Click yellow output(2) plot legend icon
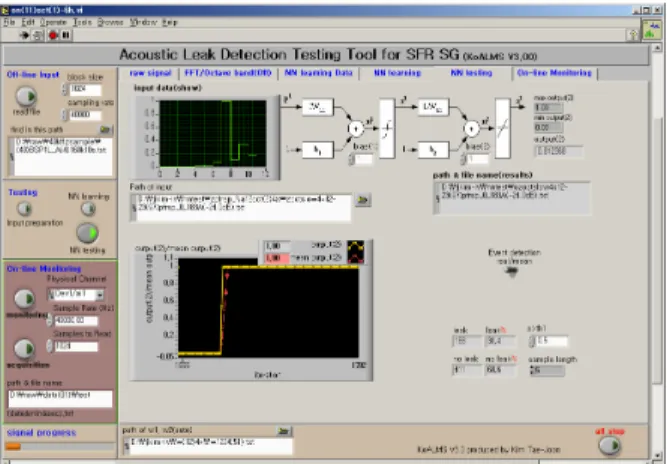667x464 pixels. tap(356, 246)
